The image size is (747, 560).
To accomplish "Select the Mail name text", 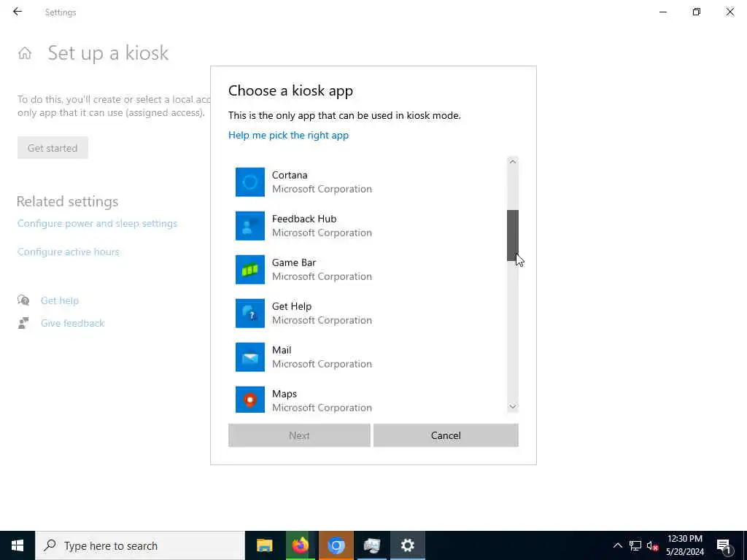I will pyautogui.click(x=282, y=350).
